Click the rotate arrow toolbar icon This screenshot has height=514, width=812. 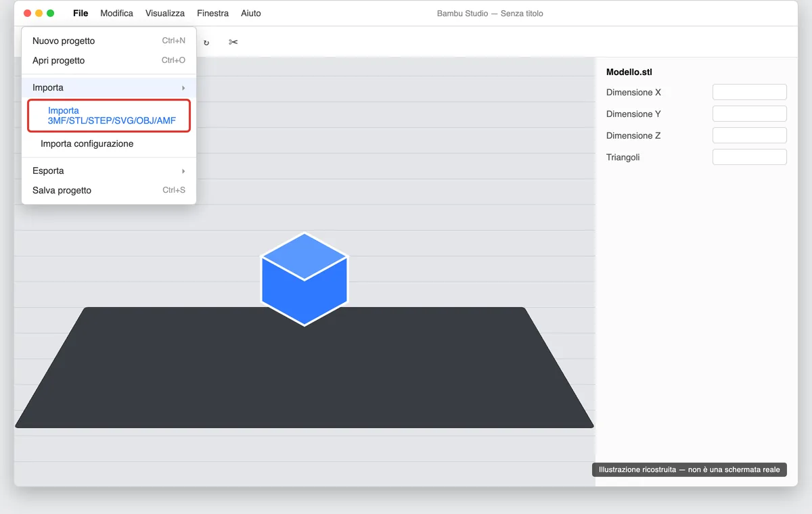click(x=206, y=43)
